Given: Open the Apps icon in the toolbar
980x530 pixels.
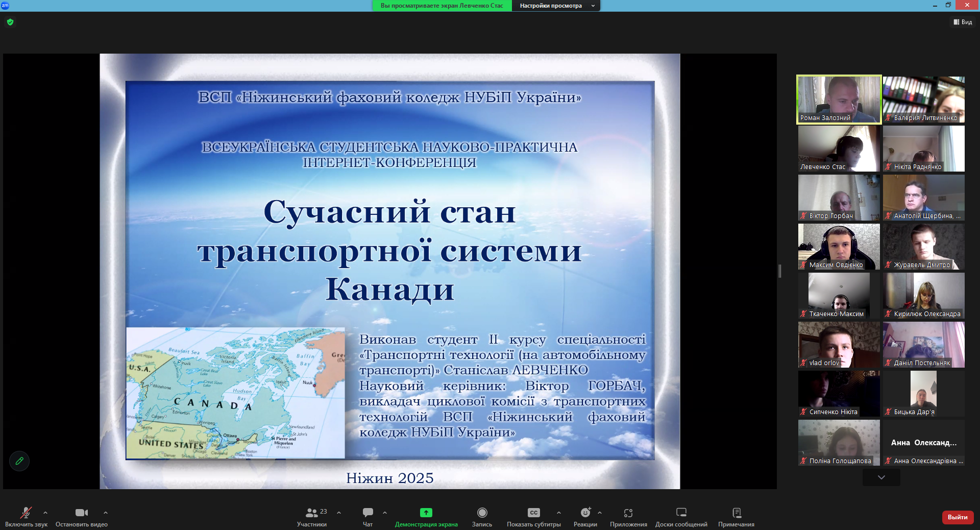Looking at the screenshot, I should [x=628, y=513].
